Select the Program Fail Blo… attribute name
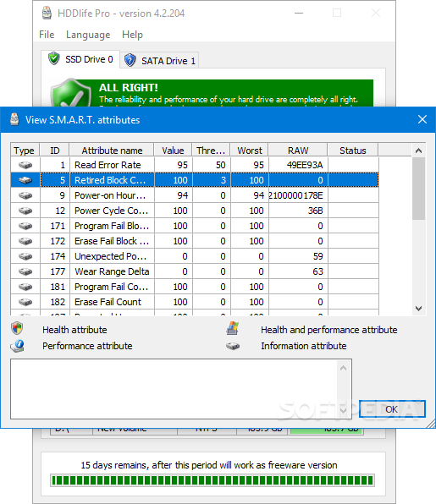Screen dimensions: 436x504 [x=112, y=226]
